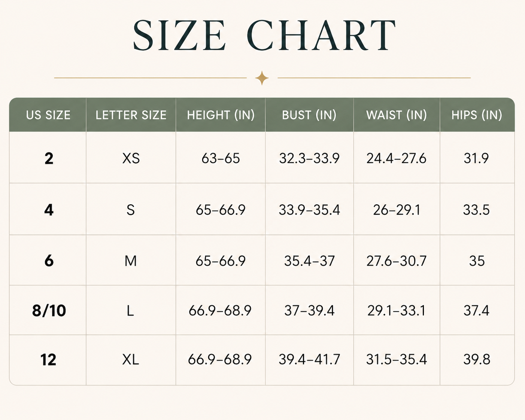Viewport: 525px width, 420px height.
Task: Click the HIPS (IN) column header
Action: tap(477, 115)
